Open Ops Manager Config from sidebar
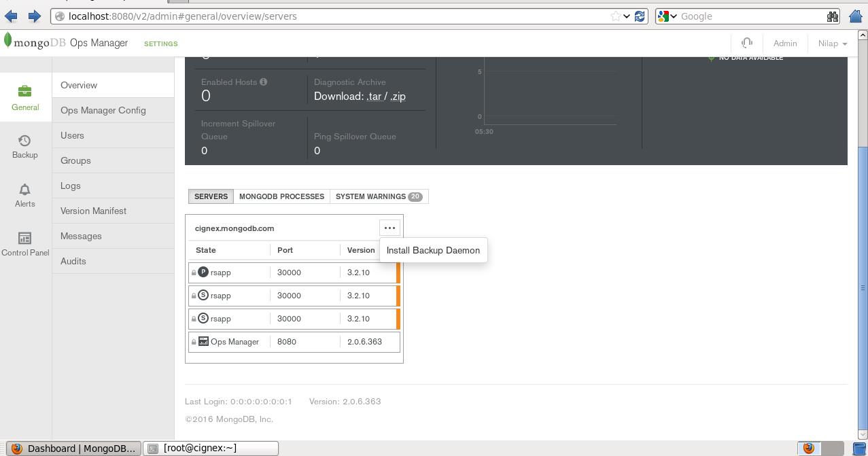Viewport: 868px width, 456px height. 103,110
